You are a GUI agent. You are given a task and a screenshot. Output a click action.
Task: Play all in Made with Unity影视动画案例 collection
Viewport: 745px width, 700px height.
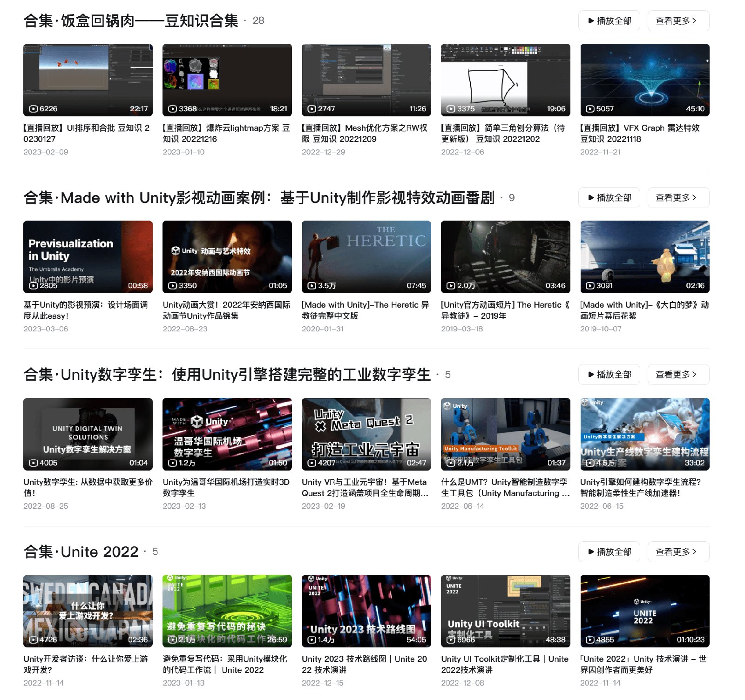(609, 198)
